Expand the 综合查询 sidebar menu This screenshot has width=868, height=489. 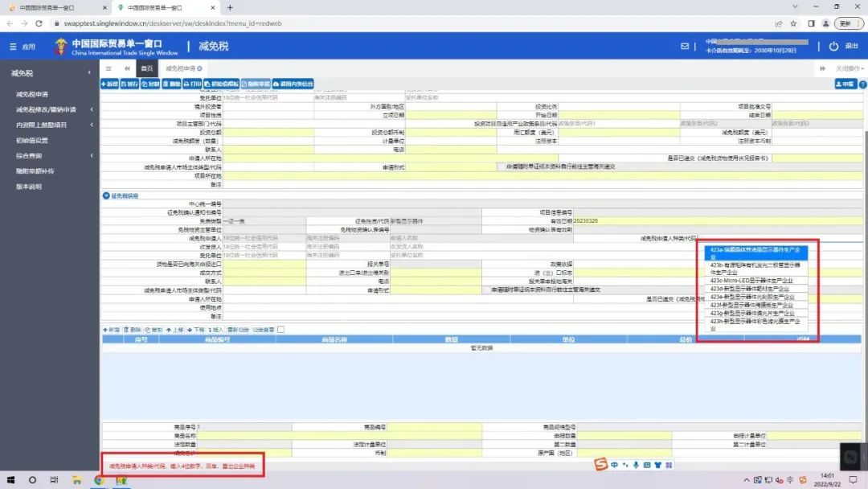click(29, 155)
